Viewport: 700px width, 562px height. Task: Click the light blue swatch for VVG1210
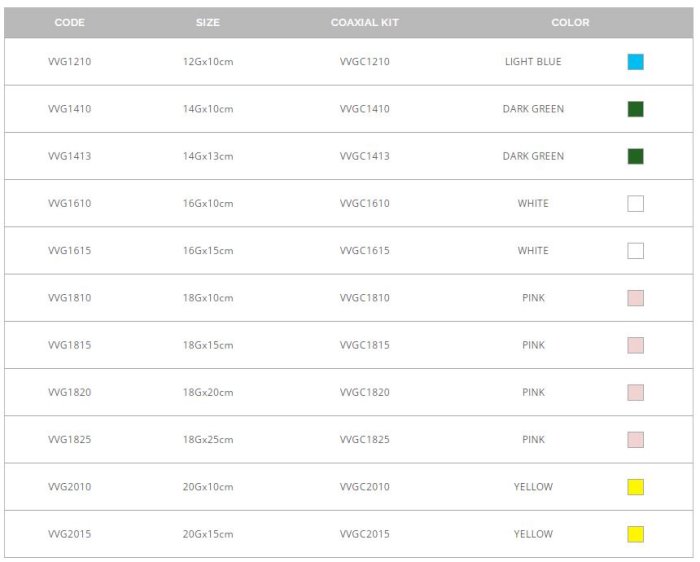coord(635,62)
